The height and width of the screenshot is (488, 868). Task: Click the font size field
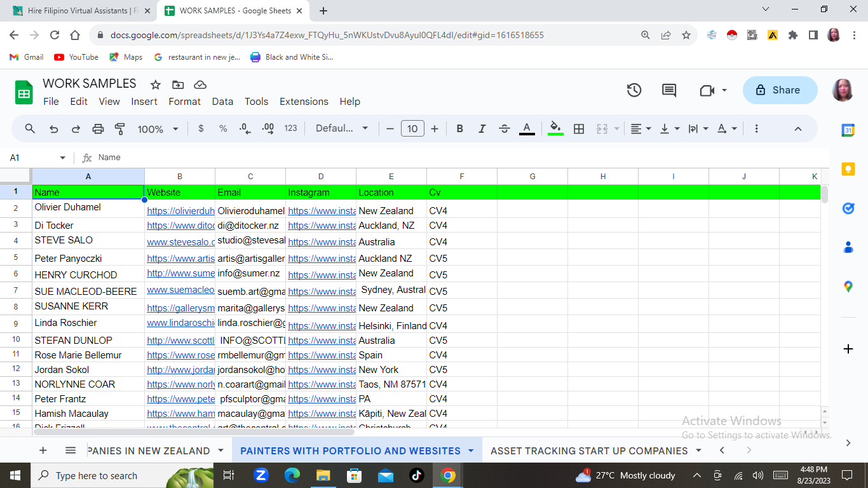(412, 128)
